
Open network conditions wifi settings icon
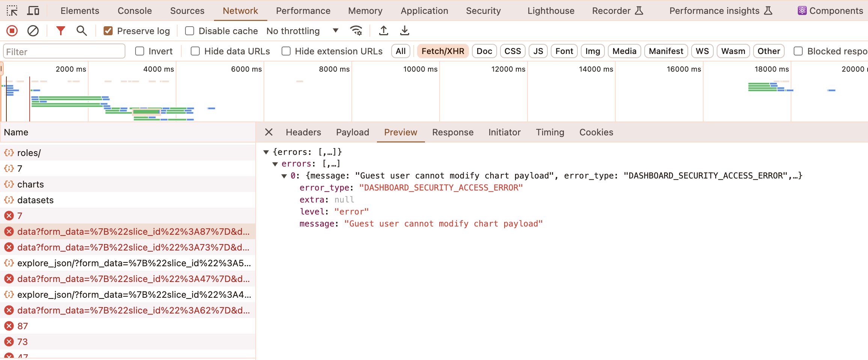tap(356, 31)
